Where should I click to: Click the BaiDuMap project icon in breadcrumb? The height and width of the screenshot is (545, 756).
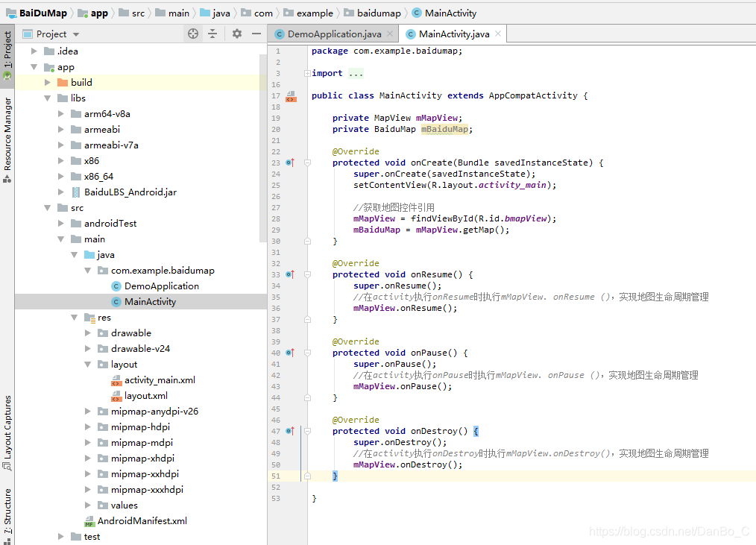click(x=11, y=13)
